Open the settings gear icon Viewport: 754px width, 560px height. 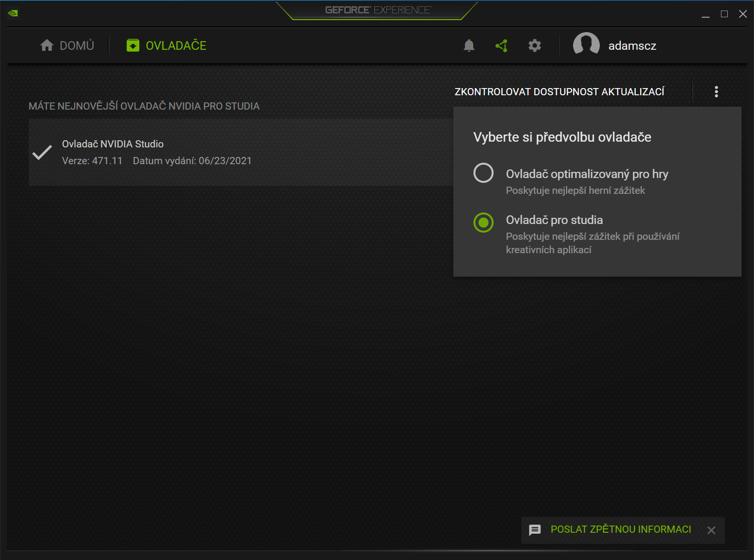pos(535,45)
